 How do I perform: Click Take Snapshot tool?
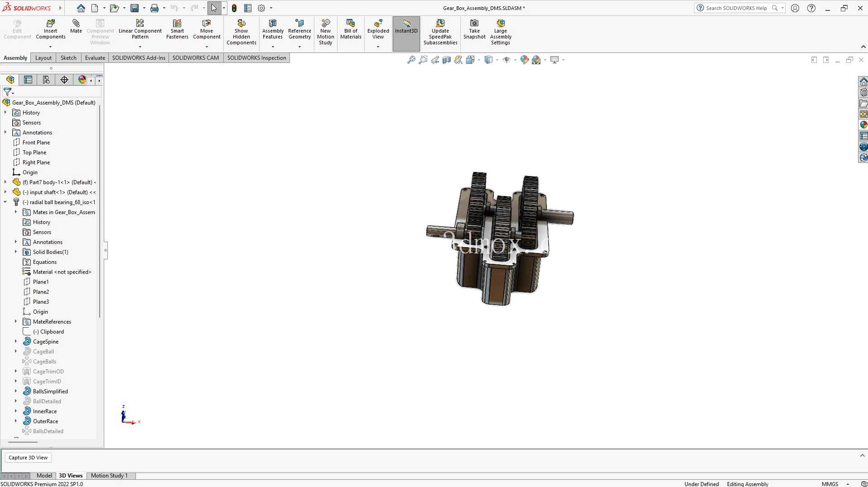click(474, 29)
